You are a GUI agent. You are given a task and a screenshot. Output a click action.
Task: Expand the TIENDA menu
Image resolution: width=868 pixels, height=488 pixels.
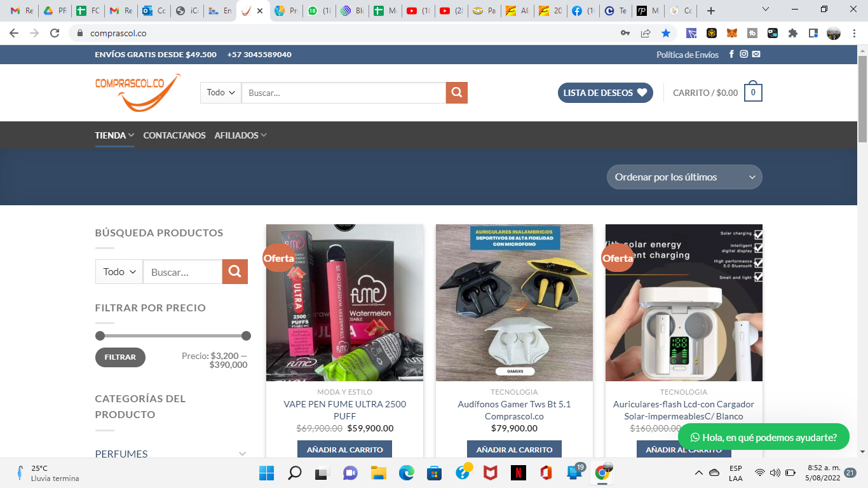114,135
